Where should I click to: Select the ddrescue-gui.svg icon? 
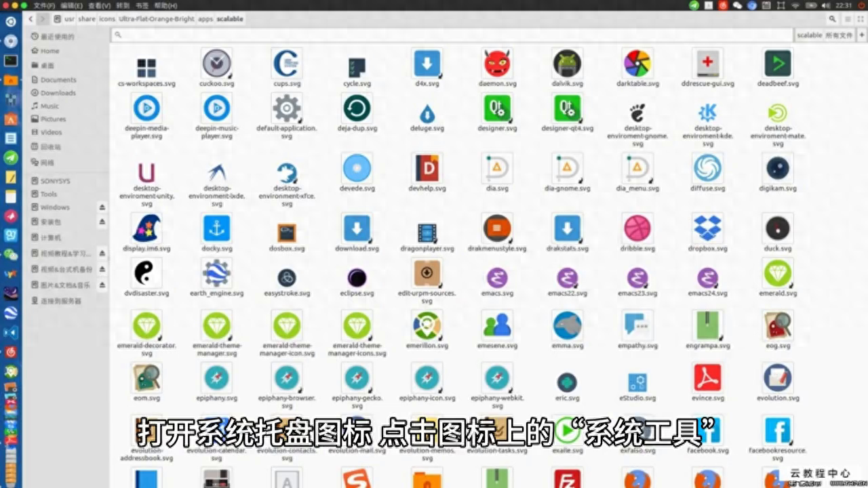click(x=707, y=64)
